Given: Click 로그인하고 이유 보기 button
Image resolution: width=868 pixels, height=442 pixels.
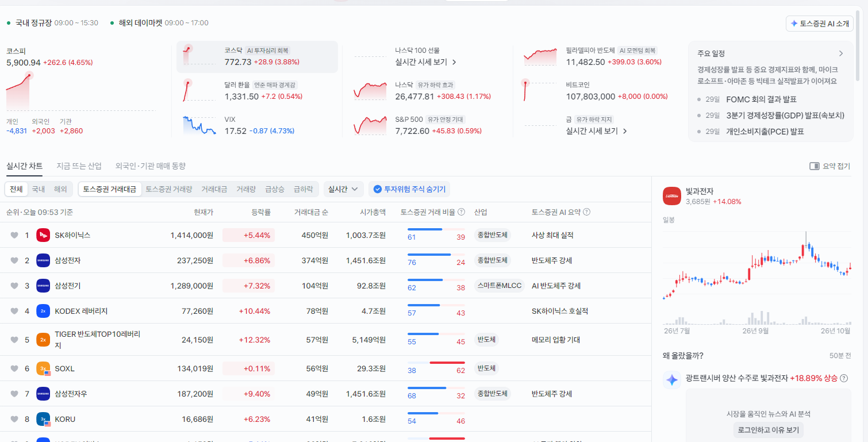Looking at the screenshot, I should coord(768,430).
